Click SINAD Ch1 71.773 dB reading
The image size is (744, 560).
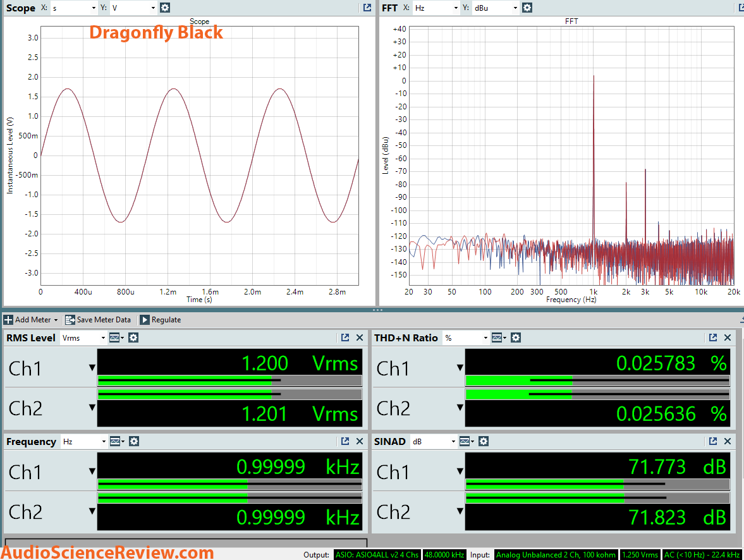click(677, 467)
